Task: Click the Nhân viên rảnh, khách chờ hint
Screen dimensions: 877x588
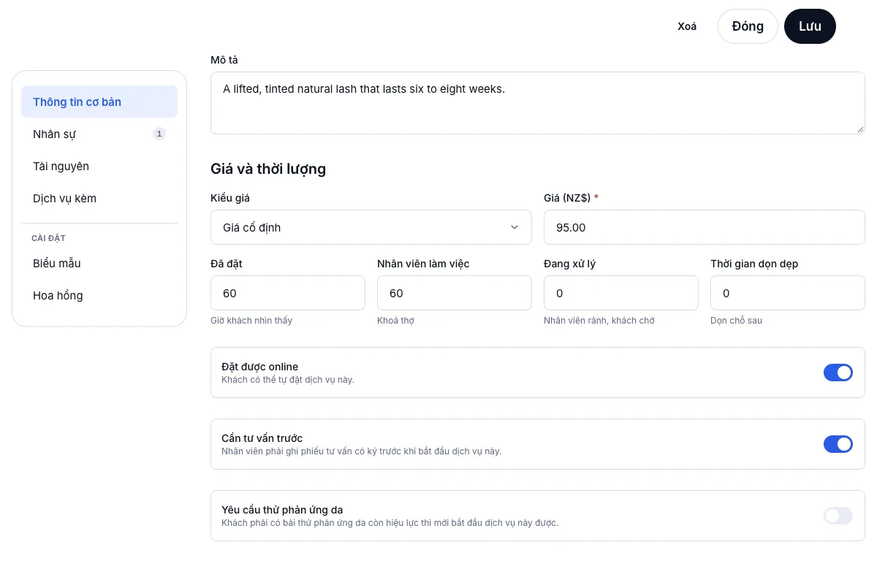Action: coord(599,321)
